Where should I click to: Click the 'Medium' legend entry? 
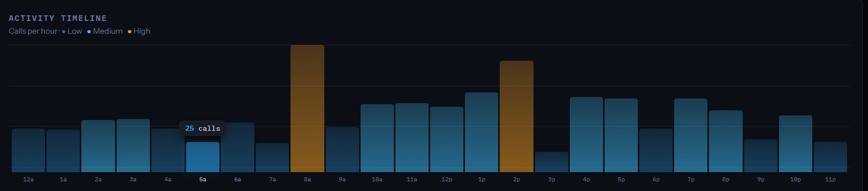[105, 31]
